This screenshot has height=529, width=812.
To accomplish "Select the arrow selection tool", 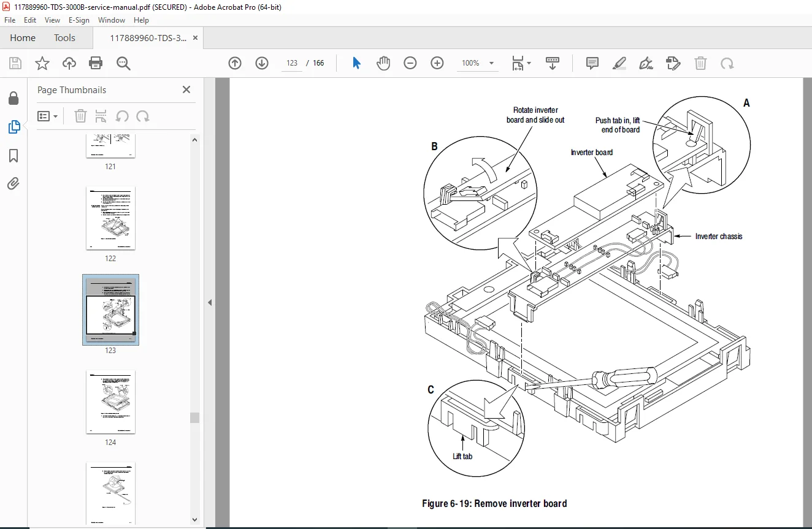I will point(356,63).
